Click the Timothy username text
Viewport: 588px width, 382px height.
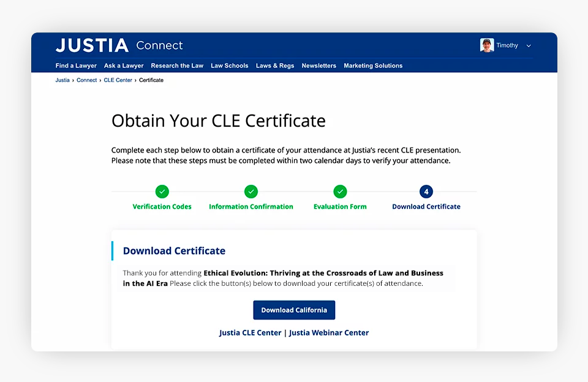[x=507, y=45]
